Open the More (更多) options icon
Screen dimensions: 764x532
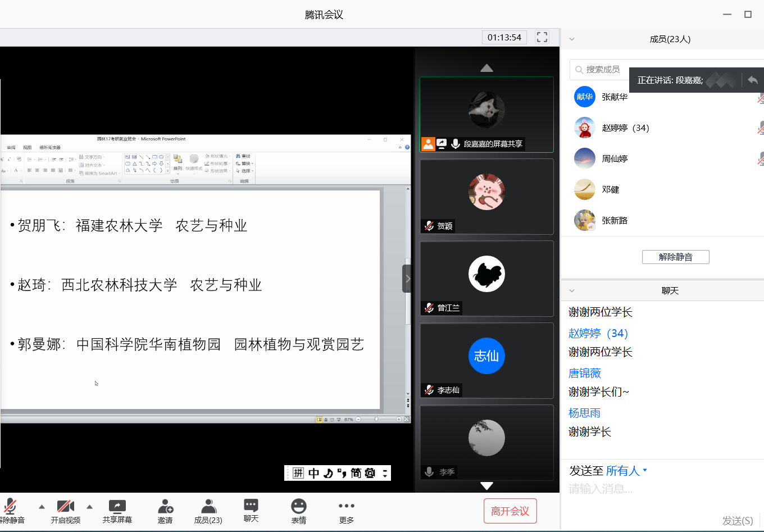347,507
